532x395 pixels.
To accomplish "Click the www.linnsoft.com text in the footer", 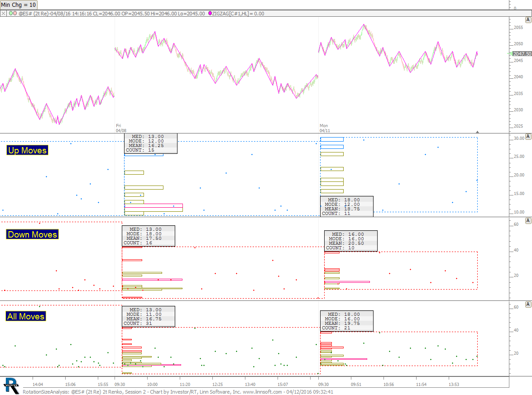I will pos(262,392).
